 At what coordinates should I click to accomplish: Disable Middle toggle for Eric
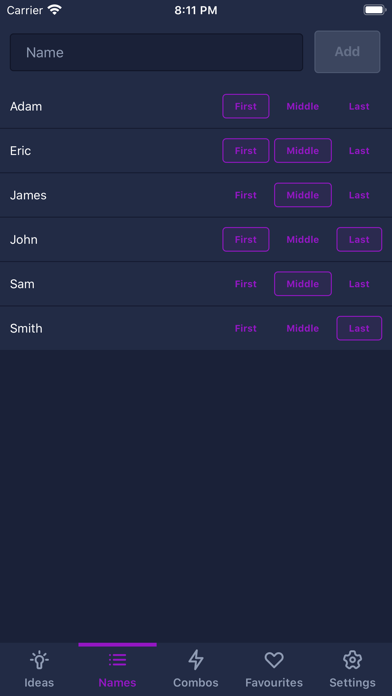click(303, 150)
